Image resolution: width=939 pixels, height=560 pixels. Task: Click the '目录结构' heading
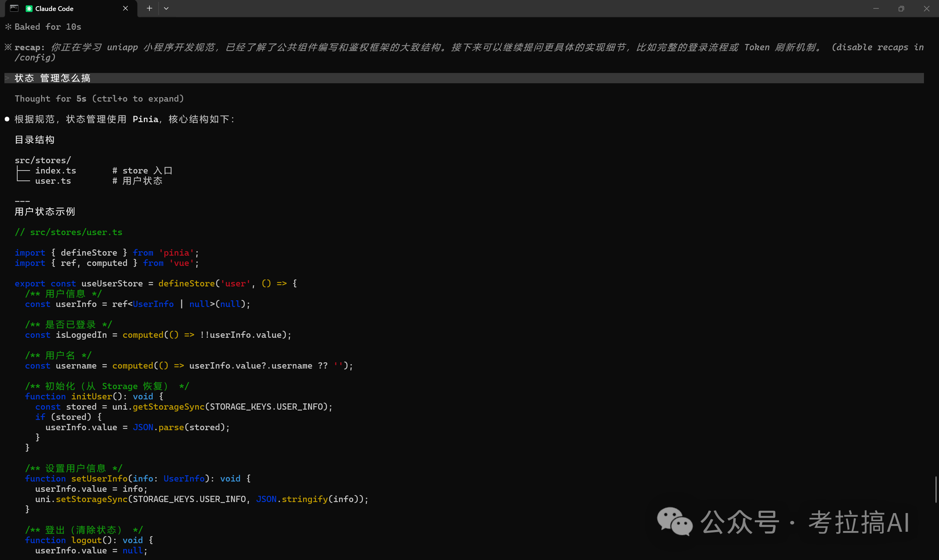click(x=35, y=140)
